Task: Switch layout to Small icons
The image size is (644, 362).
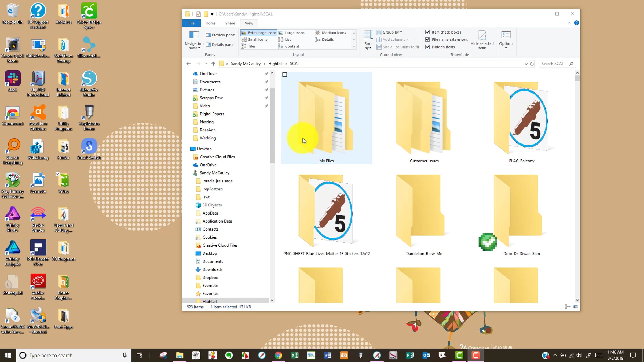Action: coord(254,39)
